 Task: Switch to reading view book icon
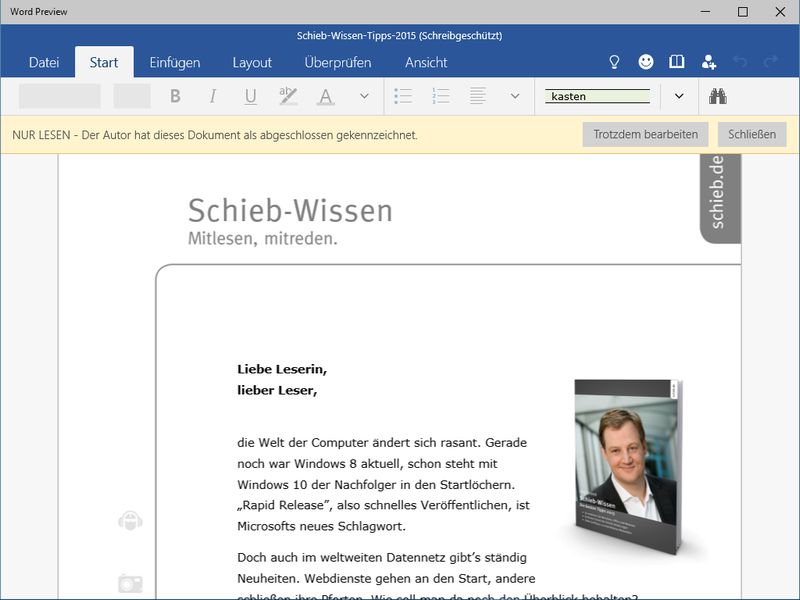[677, 62]
